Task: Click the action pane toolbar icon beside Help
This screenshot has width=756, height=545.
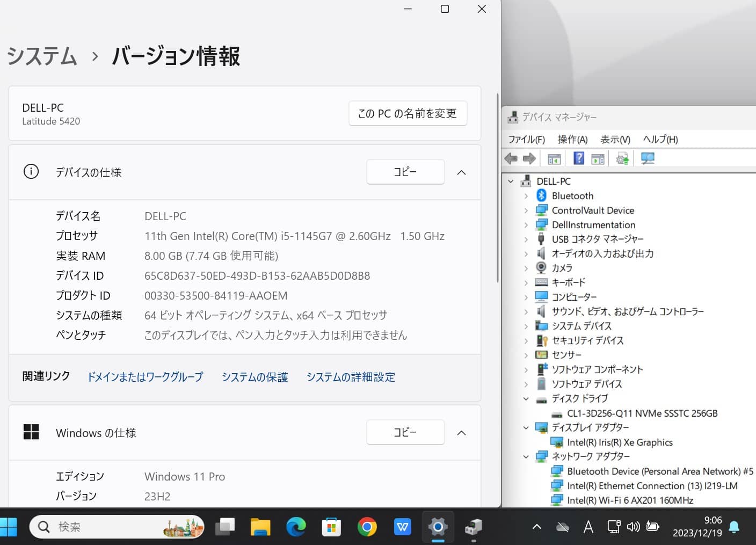Action: coord(598,158)
